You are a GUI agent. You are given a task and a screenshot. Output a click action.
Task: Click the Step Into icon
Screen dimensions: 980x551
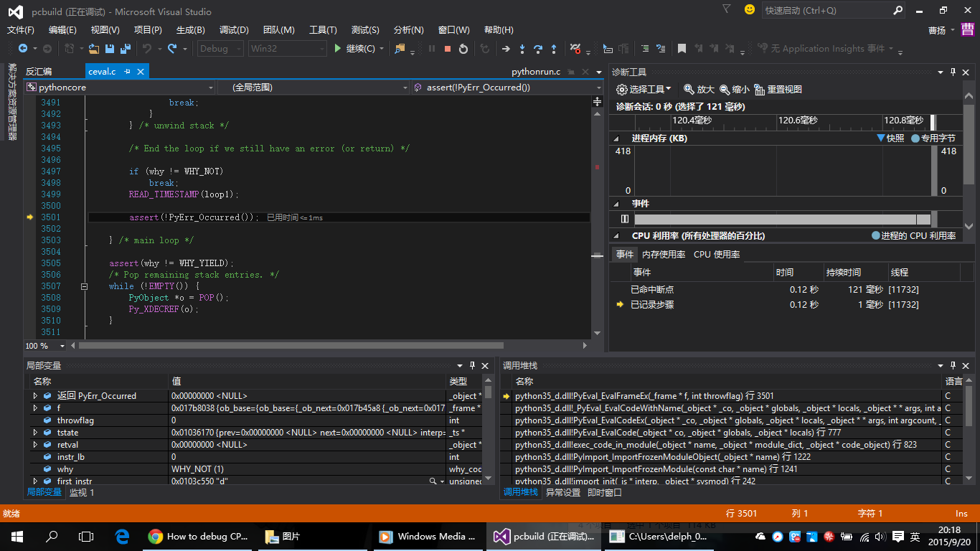522,49
